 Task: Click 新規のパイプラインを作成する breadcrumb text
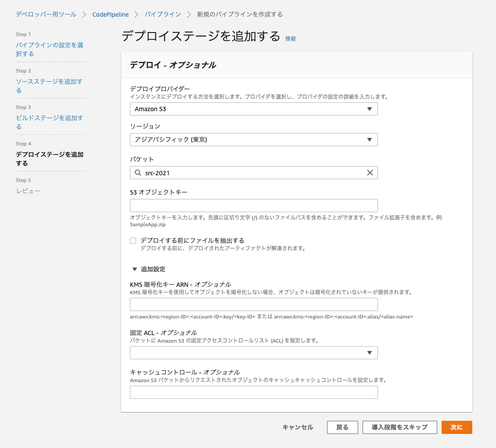(240, 14)
